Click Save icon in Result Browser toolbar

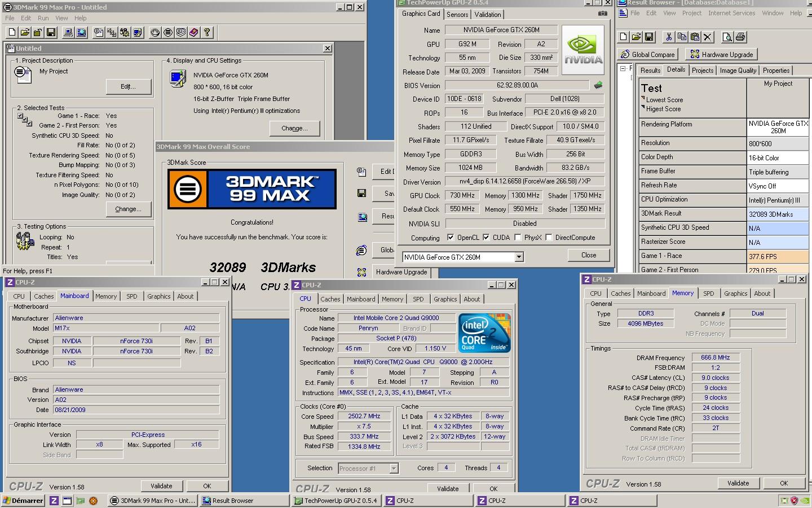point(649,37)
